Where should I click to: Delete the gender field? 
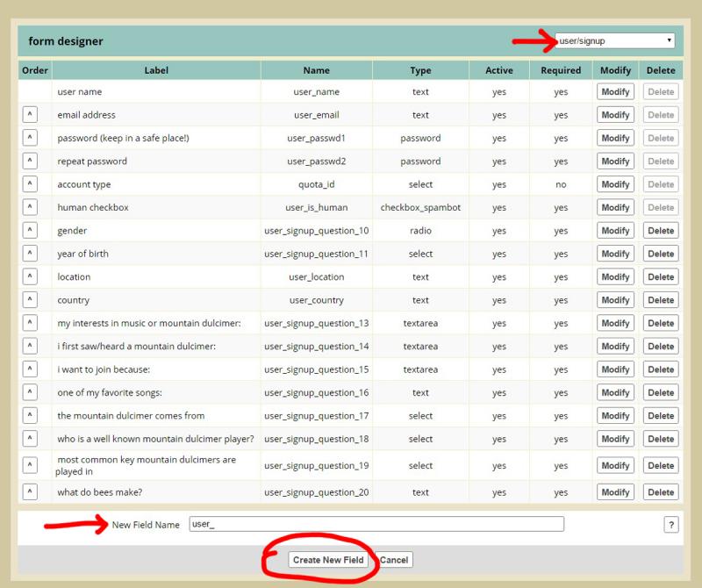(x=661, y=231)
